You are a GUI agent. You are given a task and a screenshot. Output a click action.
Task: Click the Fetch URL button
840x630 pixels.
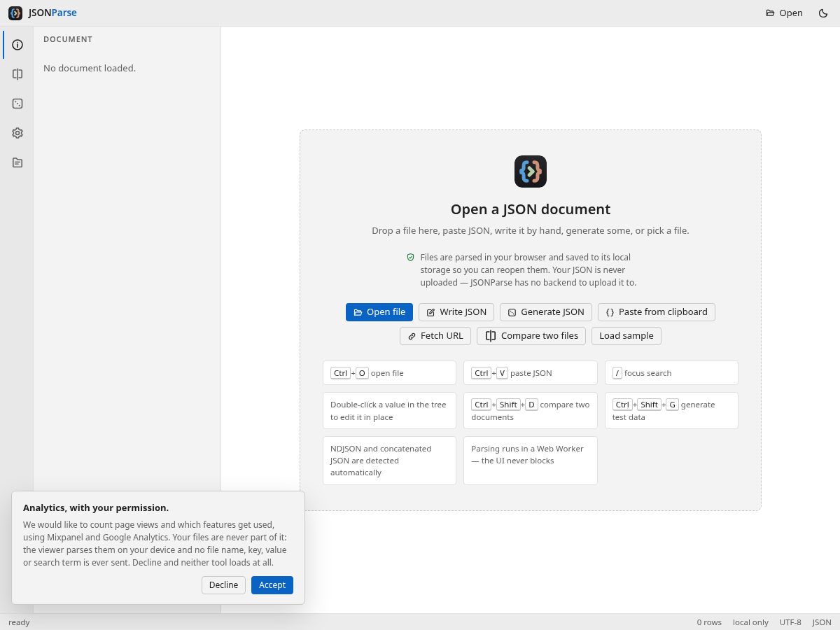pos(435,336)
